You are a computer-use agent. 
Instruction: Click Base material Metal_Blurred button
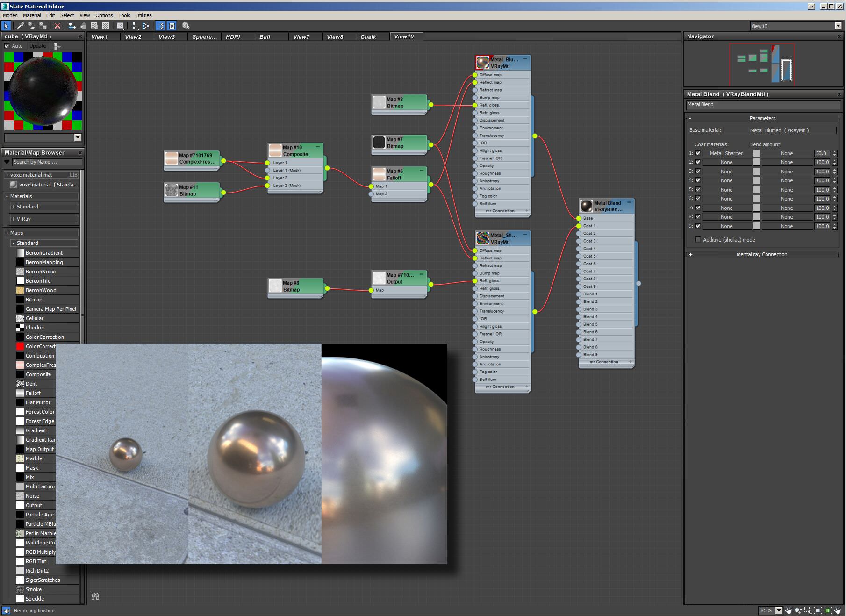pos(779,130)
